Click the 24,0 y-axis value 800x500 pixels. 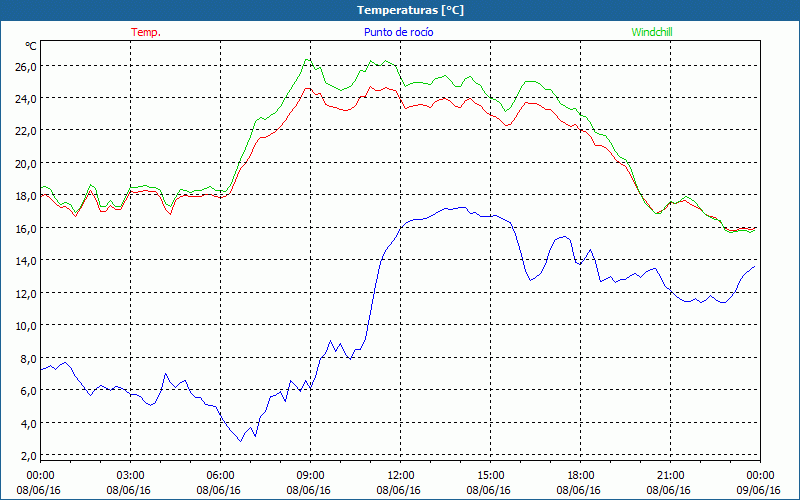(26, 99)
